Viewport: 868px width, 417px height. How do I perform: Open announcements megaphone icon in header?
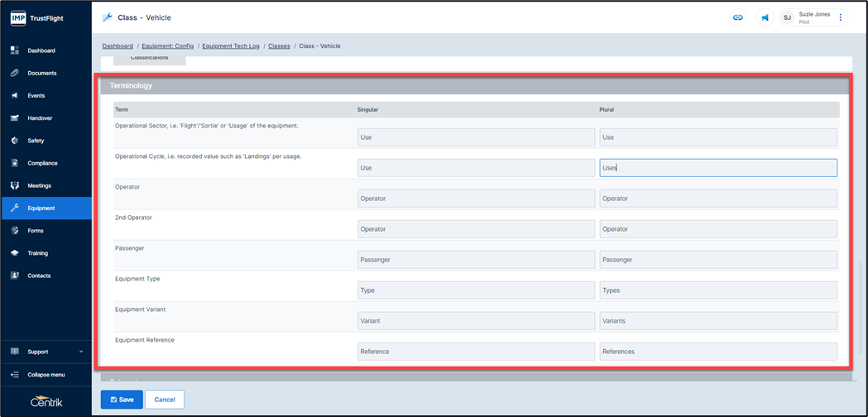point(765,17)
